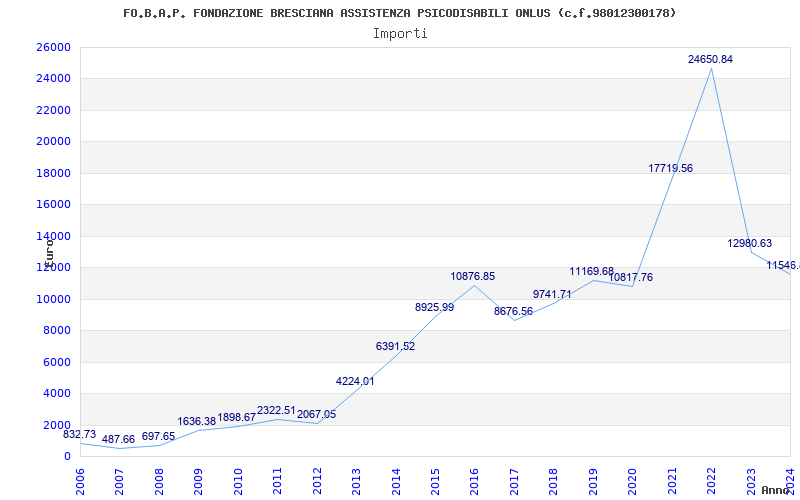The height and width of the screenshot is (500, 800).
Task: Click the x-axis year 2023
Action: pos(751,480)
